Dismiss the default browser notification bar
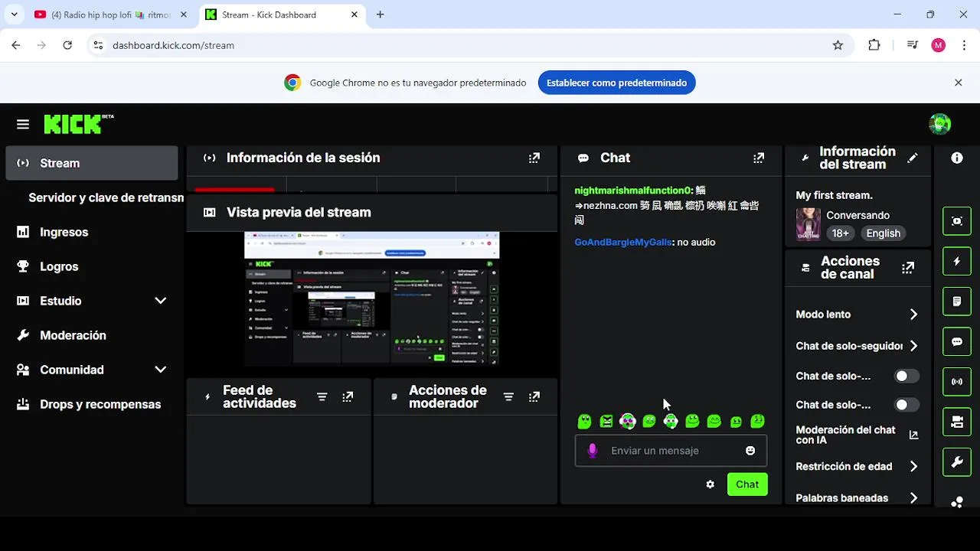Screen dimensions: 980x551 pos(958,83)
